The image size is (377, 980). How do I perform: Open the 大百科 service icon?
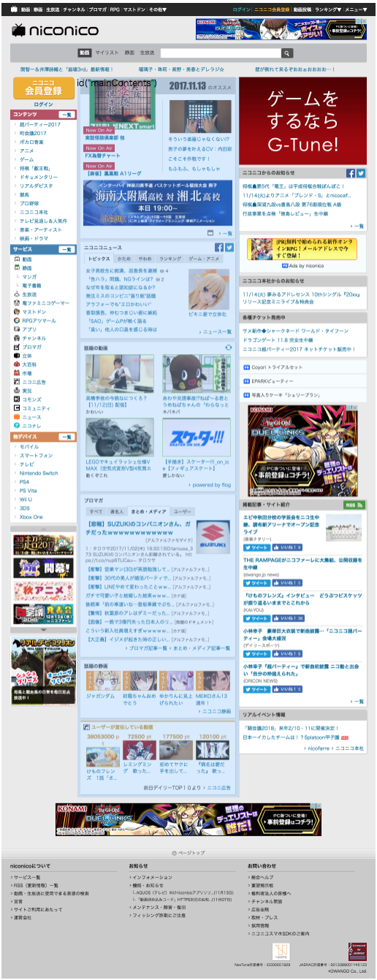point(15,364)
